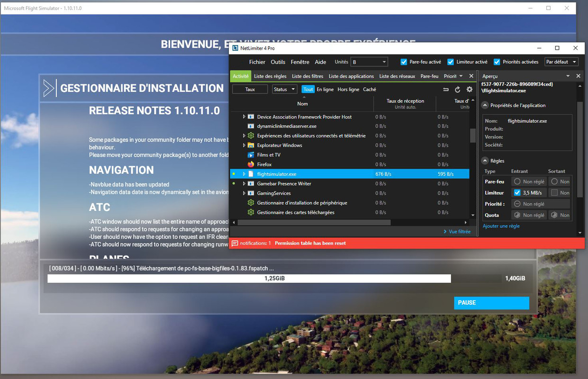Set the outgoing Pare-feu rule radio button
Screen dimensions: 588x379
point(554,181)
